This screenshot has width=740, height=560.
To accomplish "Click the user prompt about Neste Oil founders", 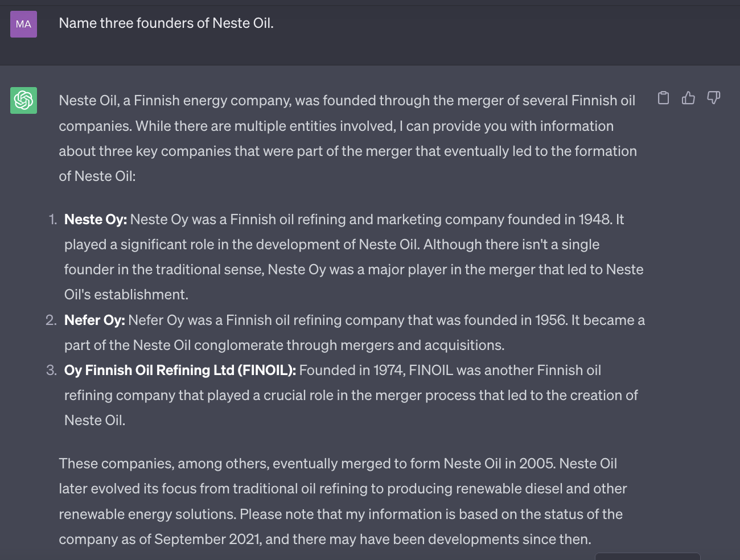I will point(166,23).
